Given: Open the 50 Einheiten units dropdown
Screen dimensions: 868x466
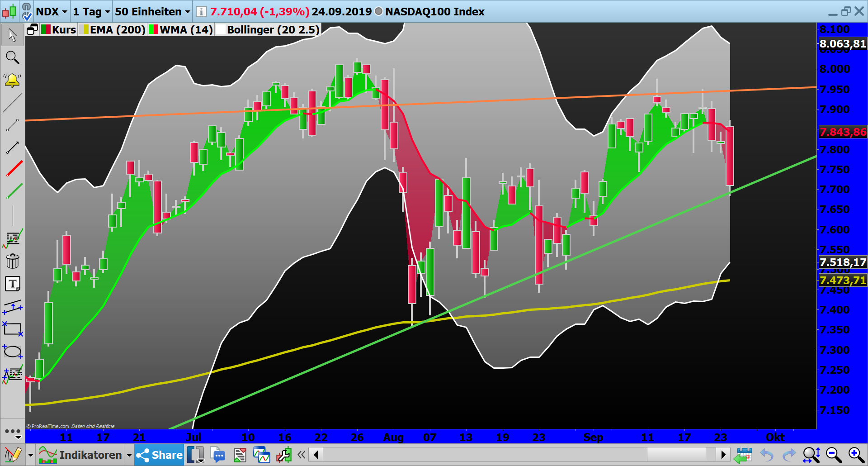Looking at the screenshot, I should [151, 12].
